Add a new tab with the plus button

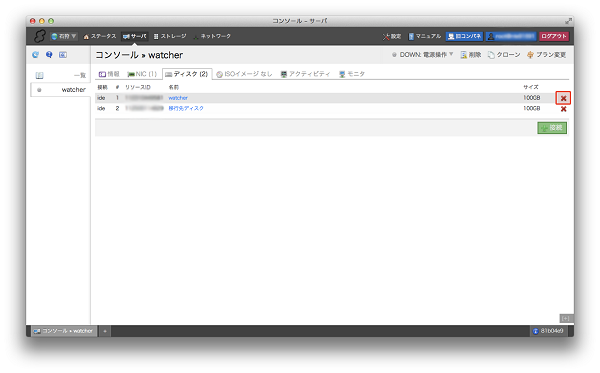[x=104, y=331]
